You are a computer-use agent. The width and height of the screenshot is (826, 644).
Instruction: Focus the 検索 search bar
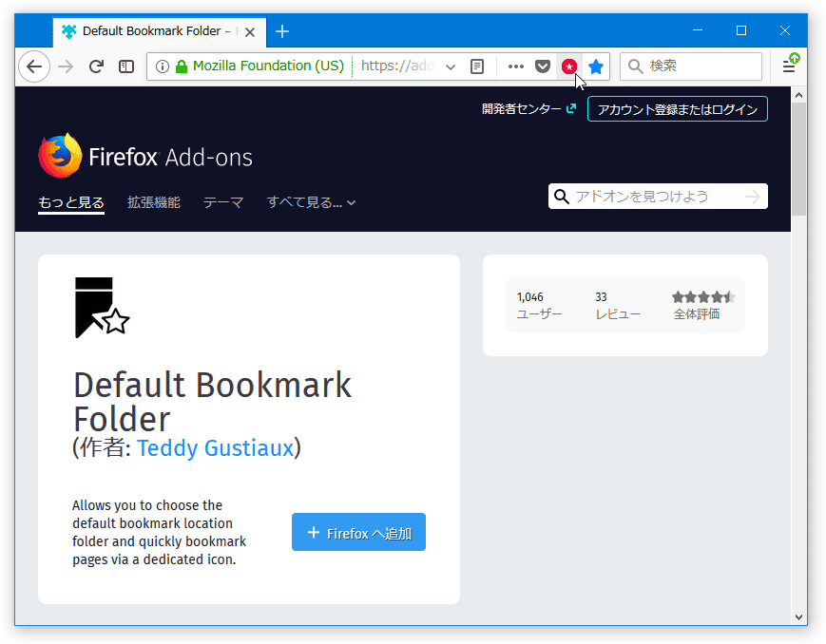[691, 66]
